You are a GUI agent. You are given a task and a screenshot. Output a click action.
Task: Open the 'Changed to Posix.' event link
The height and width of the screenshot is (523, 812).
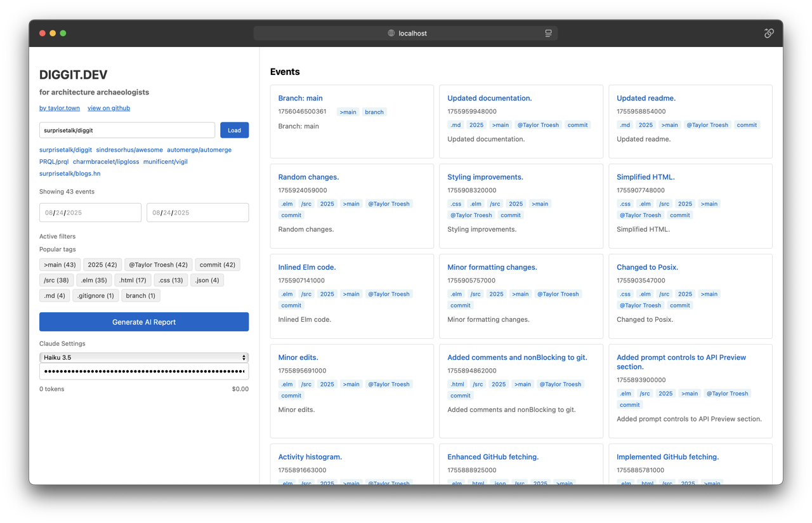(x=647, y=267)
